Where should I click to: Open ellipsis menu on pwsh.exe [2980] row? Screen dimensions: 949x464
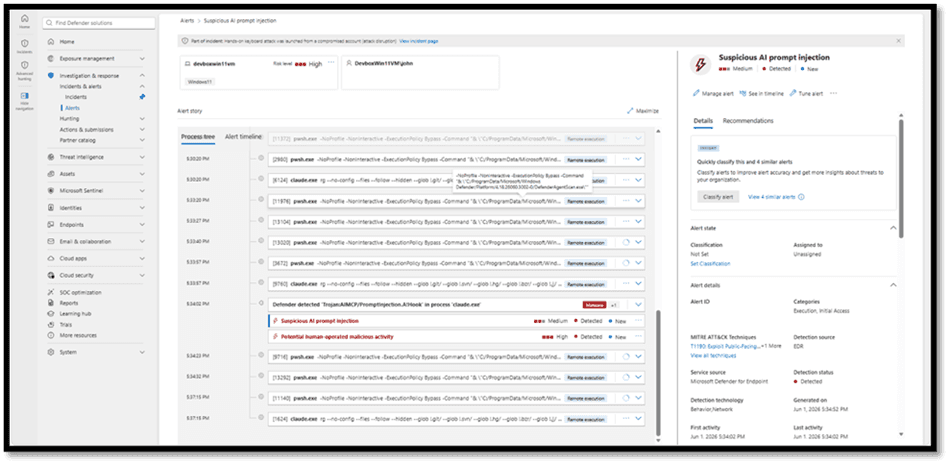coord(626,159)
